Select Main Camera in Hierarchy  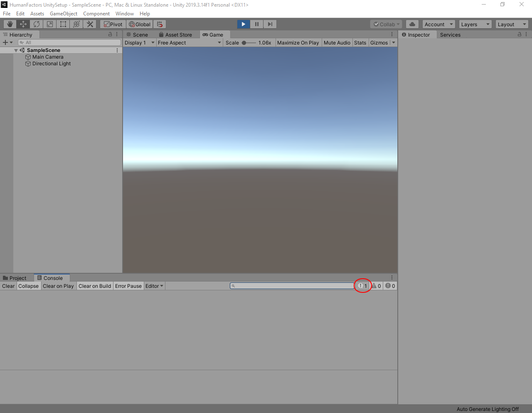click(x=48, y=57)
